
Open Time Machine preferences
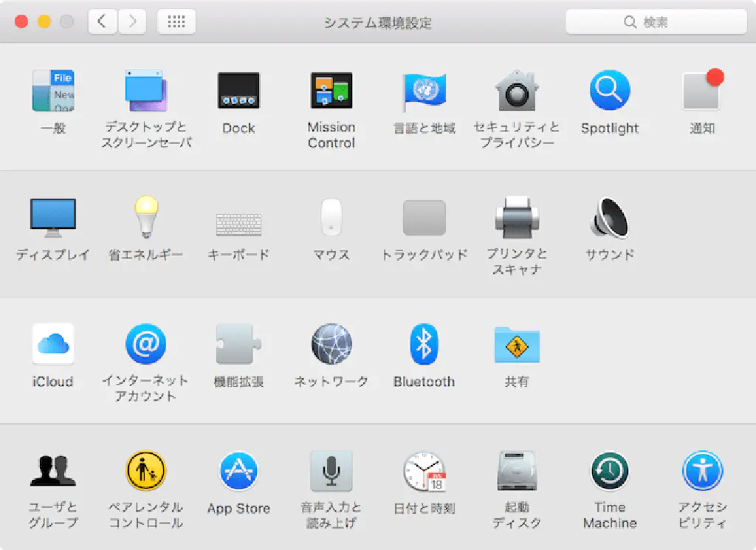pos(609,471)
